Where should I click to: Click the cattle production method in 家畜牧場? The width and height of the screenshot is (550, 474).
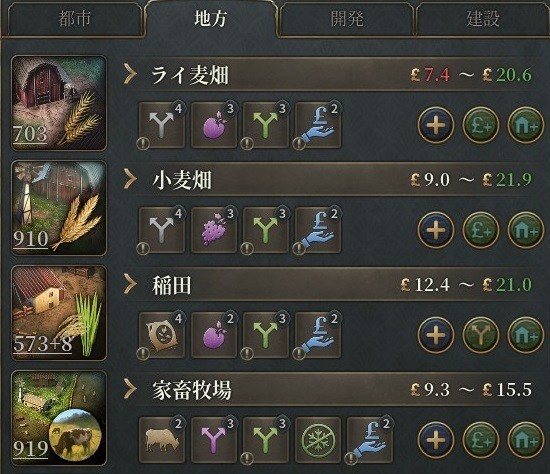(x=162, y=440)
